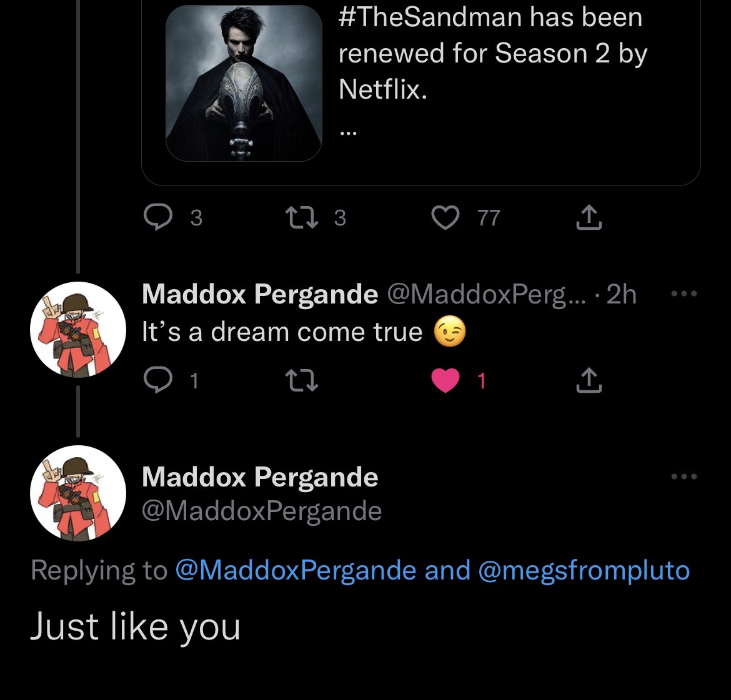Reply to "It's a dream come true" tweet
731x700 pixels.
tap(158, 380)
